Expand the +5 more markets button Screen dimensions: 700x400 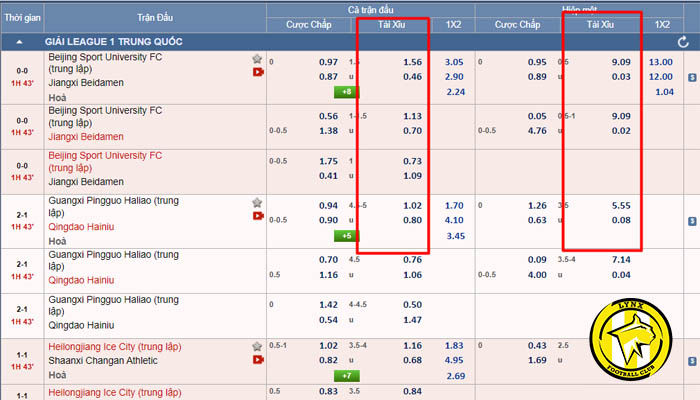346,236
